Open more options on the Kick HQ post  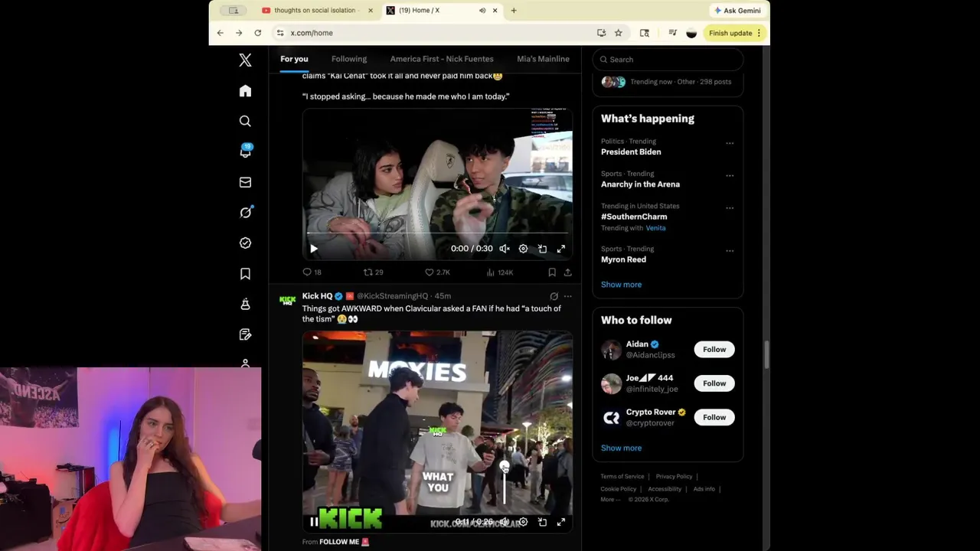(x=567, y=296)
